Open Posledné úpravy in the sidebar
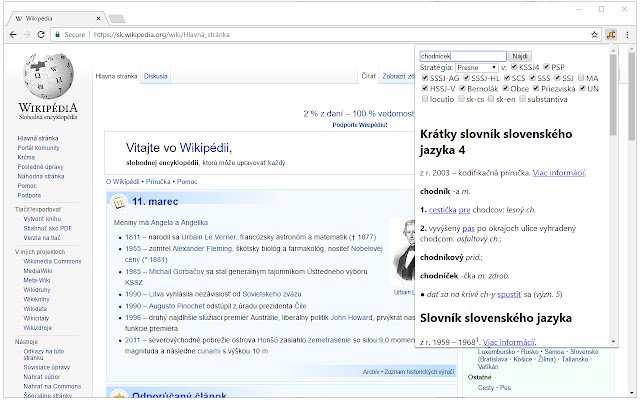 coord(40,167)
